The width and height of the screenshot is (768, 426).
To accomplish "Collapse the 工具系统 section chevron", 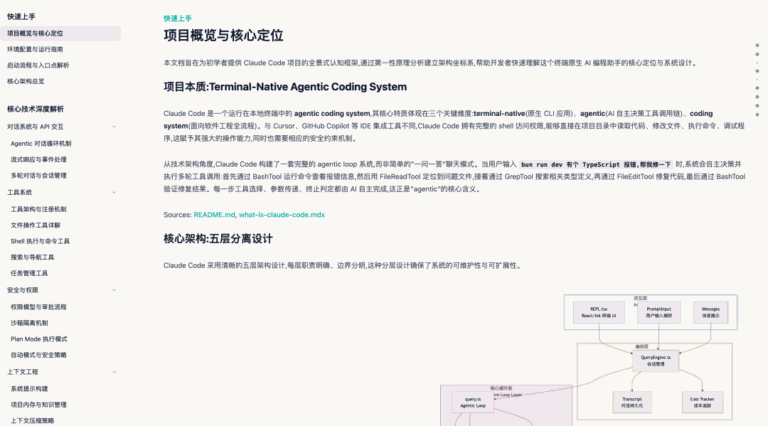I will (114, 192).
